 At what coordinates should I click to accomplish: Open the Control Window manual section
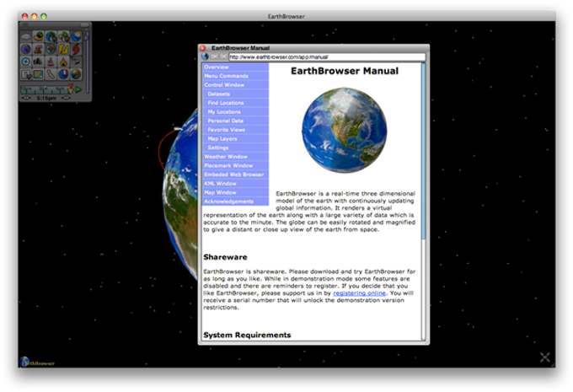[235, 85]
